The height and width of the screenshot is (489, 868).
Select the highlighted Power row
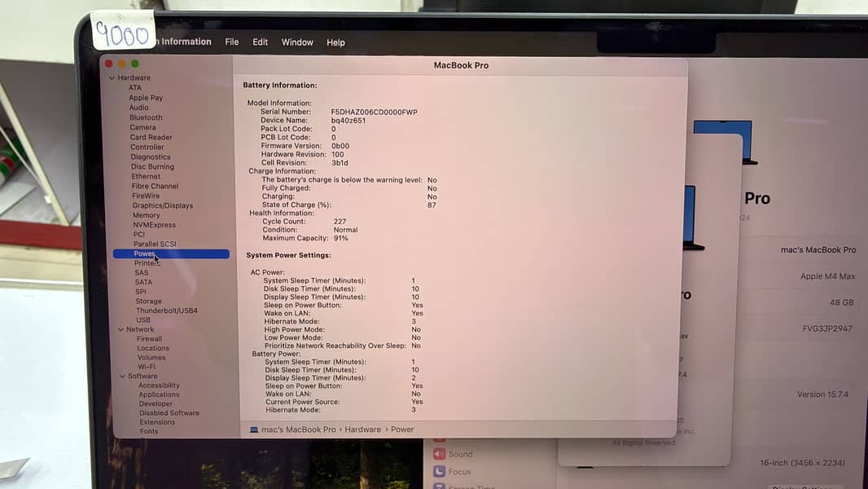click(171, 253)
